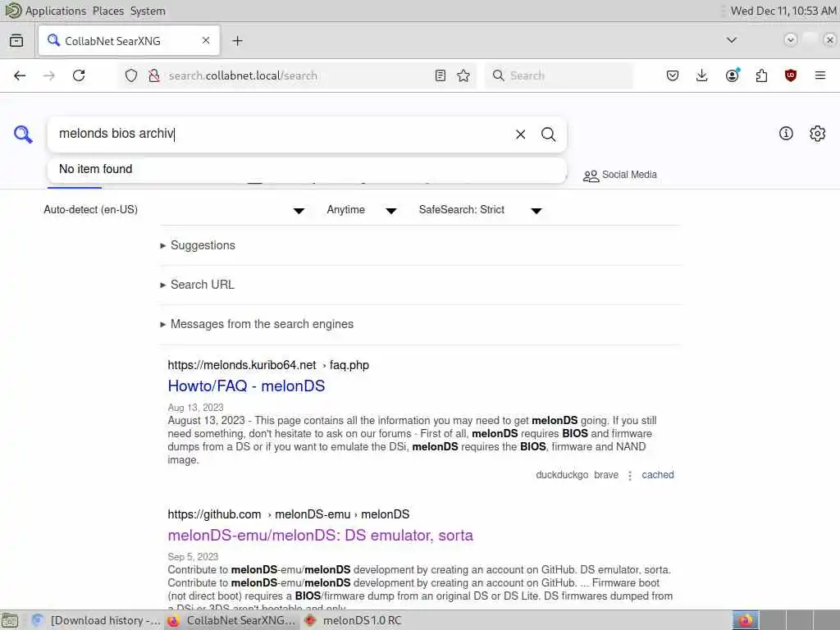This screenshot has width=840, height=630.
Task: Open clock Wed Dec 11 calendar
Action: point(783,11)
